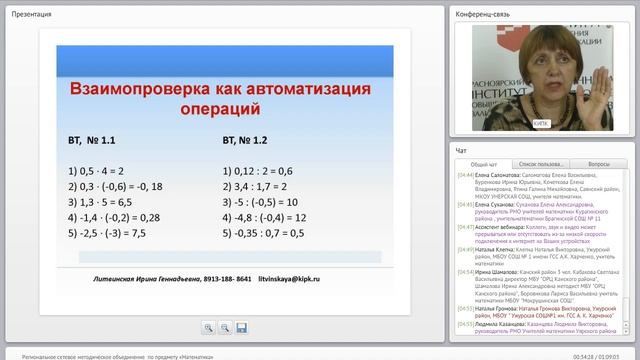Click chat message from Ирина Шамалова
The width and height of the screenshot is (640, 360).
[x=539, y=286]
